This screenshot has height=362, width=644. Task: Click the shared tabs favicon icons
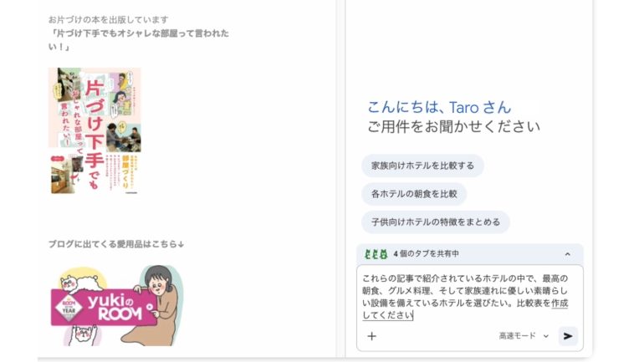click(376, 254)
